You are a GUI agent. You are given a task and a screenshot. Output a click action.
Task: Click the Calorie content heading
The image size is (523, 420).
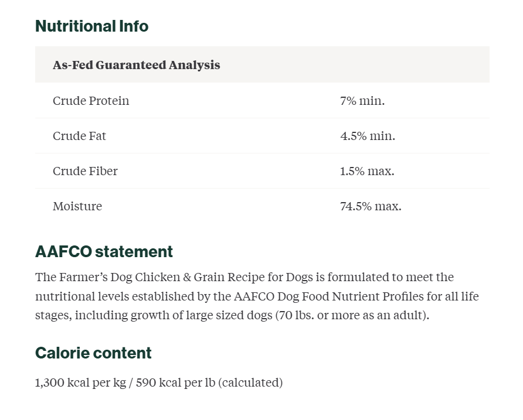point(93,353)
